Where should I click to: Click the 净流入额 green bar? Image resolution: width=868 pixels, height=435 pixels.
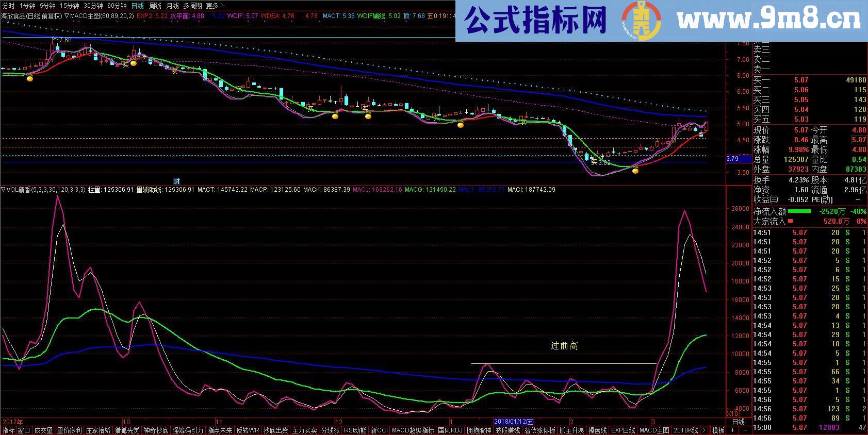coord(799,211)
